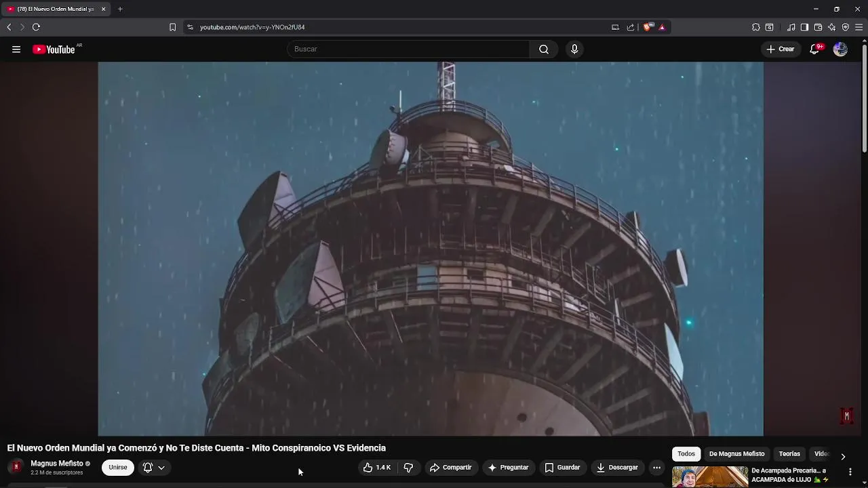Focus the Buscar search field

coord(408,49)
